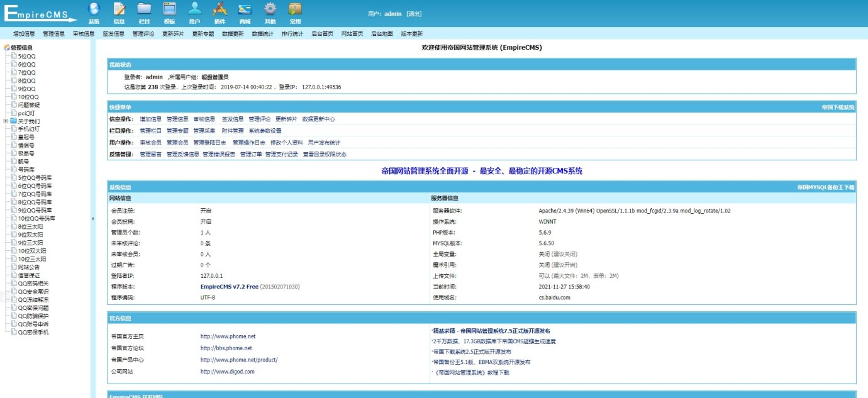The height and width of the screenshot is (398, 868).
Task: Open 管理登陆日志 in quick menu
Action: tap(209, 143)
